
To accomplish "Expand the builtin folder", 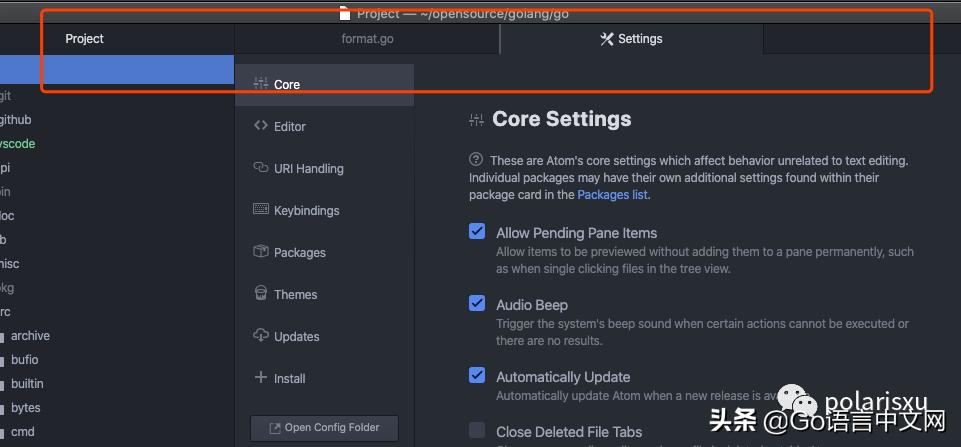I will tap(27, 384).
